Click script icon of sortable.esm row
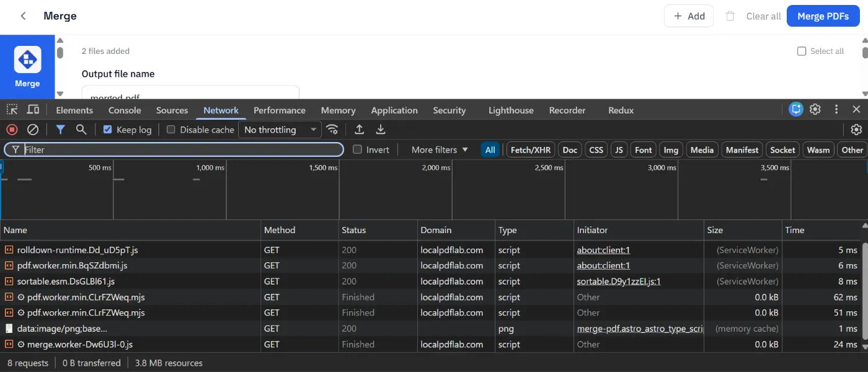The width and height of the screenshot is (868, 372). 9,281
